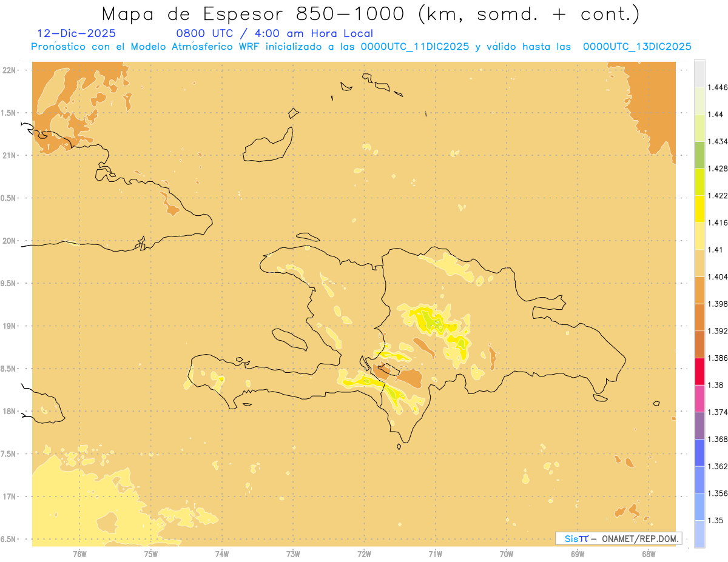
Task: Click the legend value 1.356
Action: pyautogui.click(x=718, y=493)
